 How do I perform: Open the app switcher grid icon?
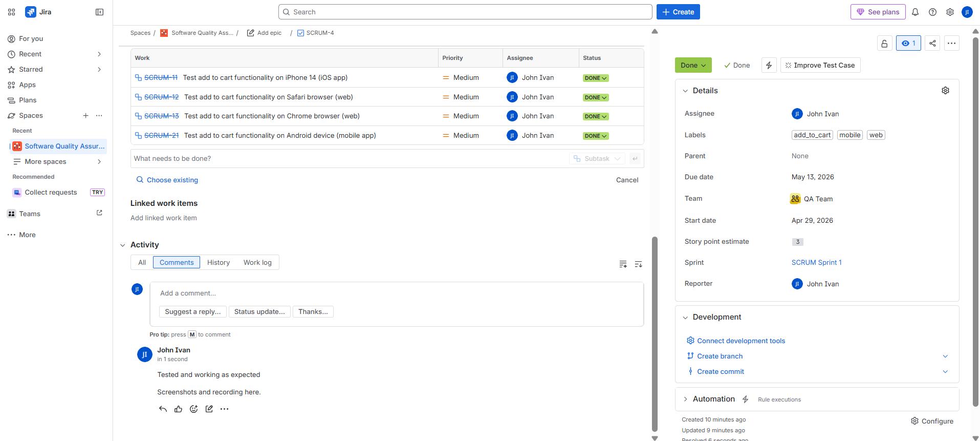(x=12, y=12)
